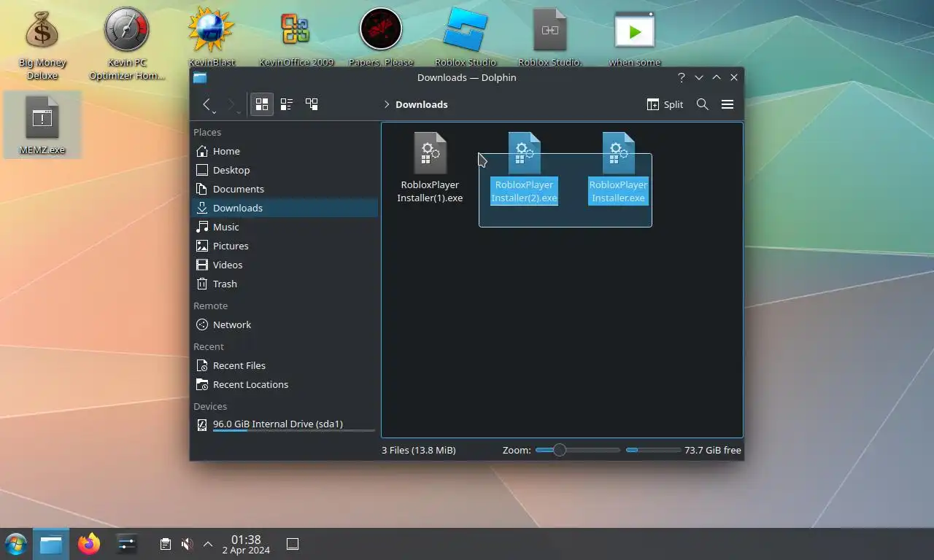Screen dimensions: 934x560
Task: Open Recent Locations in sidebar
Action: tap(285, 384)
